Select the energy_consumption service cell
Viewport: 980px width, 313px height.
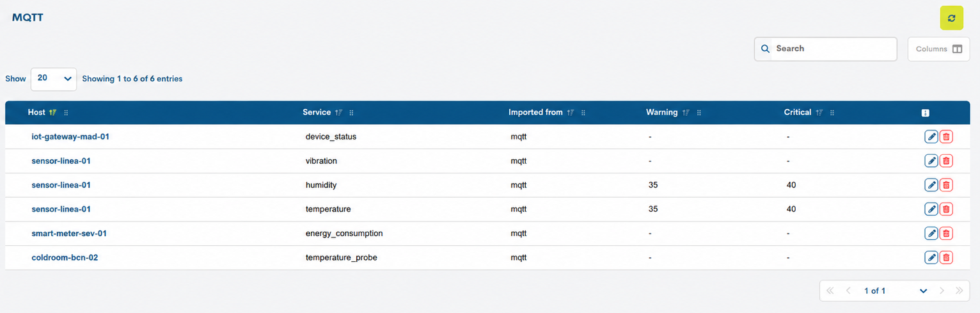[x=344, y=233]
